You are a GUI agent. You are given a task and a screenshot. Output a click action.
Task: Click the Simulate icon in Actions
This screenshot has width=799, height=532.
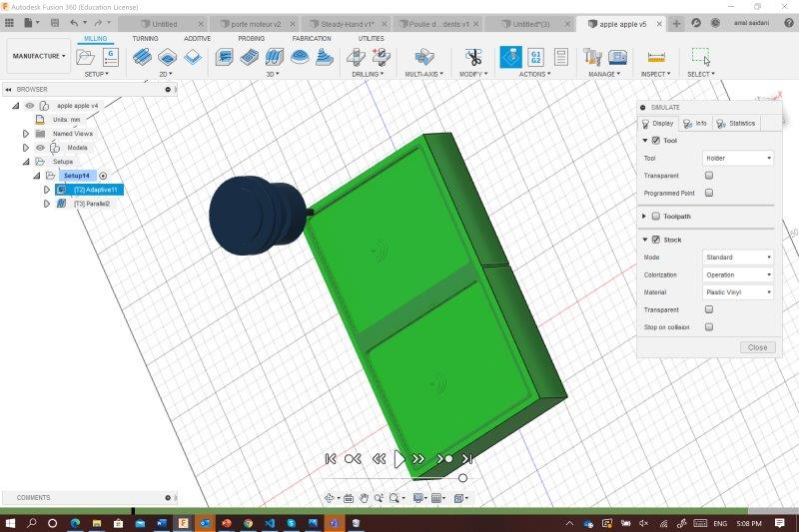coord(509,58)
